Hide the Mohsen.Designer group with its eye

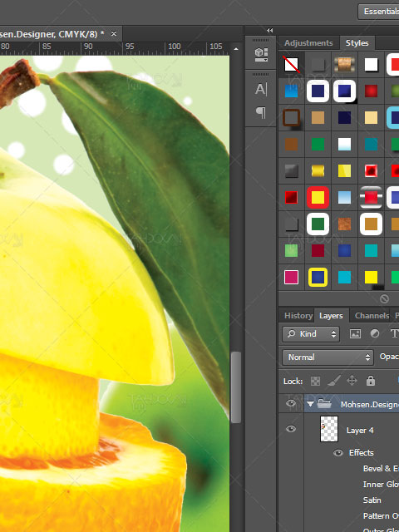tap(290, 403)
